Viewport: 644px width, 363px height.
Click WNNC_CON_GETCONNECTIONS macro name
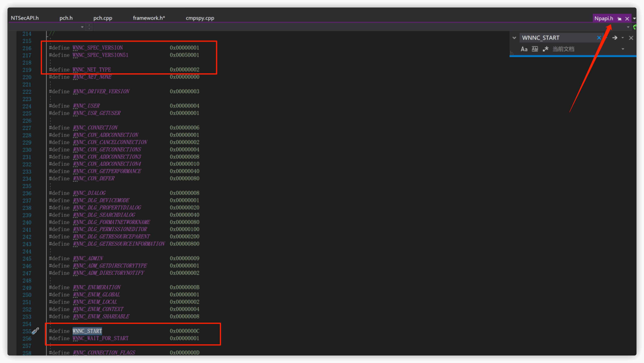pos(107,149)
